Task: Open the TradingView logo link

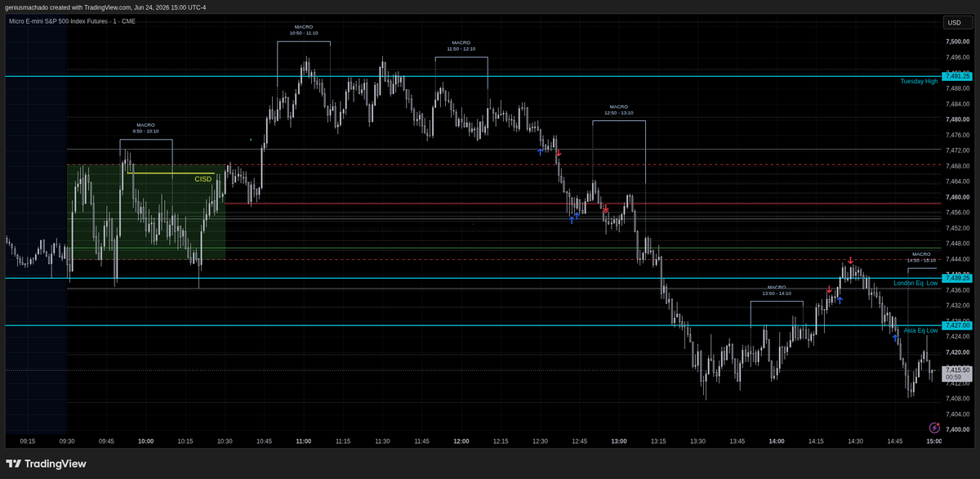Action: [x=46, y=463]
